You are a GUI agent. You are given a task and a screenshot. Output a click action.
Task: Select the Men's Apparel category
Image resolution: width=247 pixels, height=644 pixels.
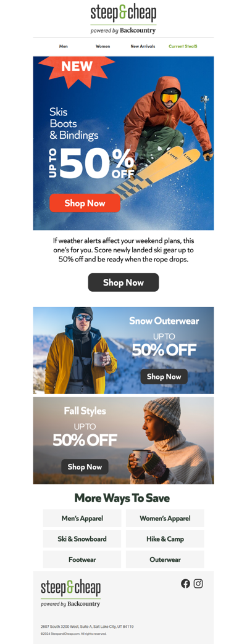[82, 518]
